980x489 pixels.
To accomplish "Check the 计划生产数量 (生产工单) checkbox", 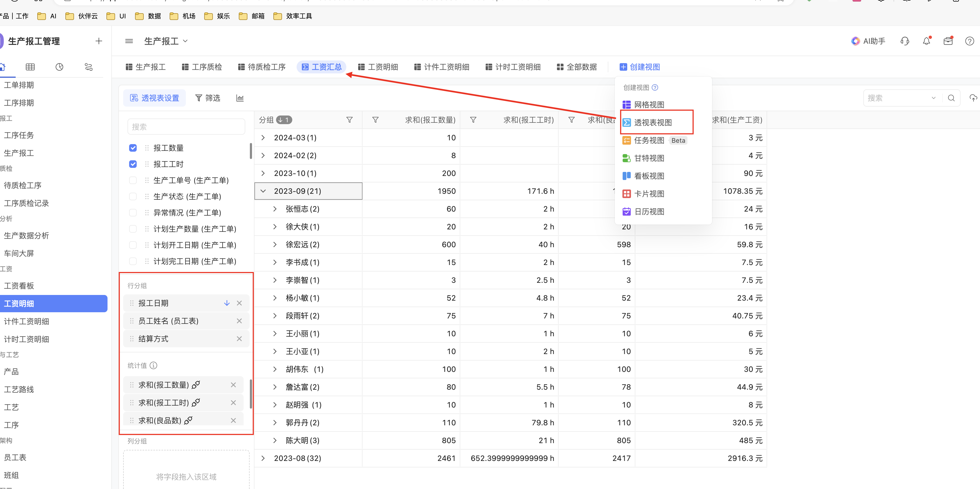I will 133,229.
